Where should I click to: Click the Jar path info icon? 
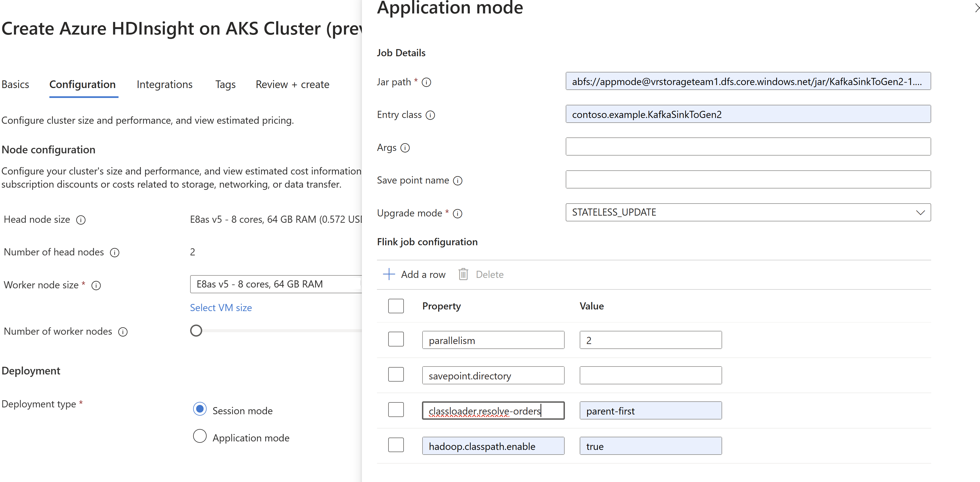426,82
